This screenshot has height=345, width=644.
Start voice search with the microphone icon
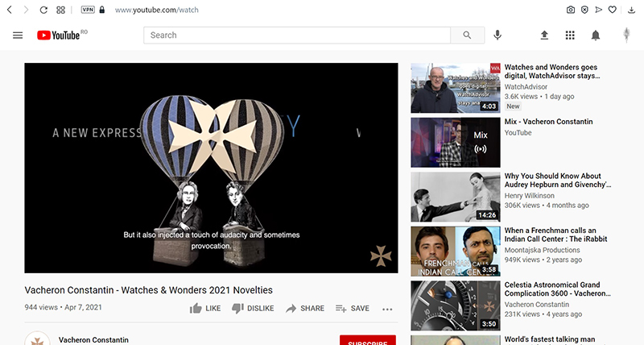point(498,35)
